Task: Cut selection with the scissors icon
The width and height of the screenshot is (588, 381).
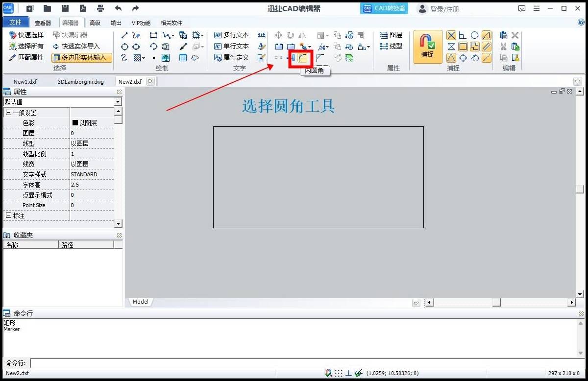Action: click(x=503, y=47)
